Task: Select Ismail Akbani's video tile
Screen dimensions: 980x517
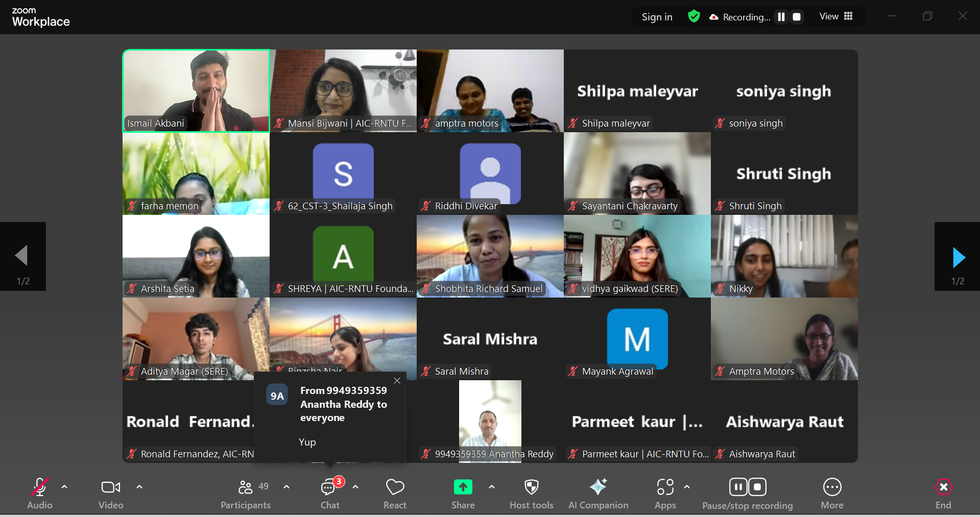Action: 196,90
